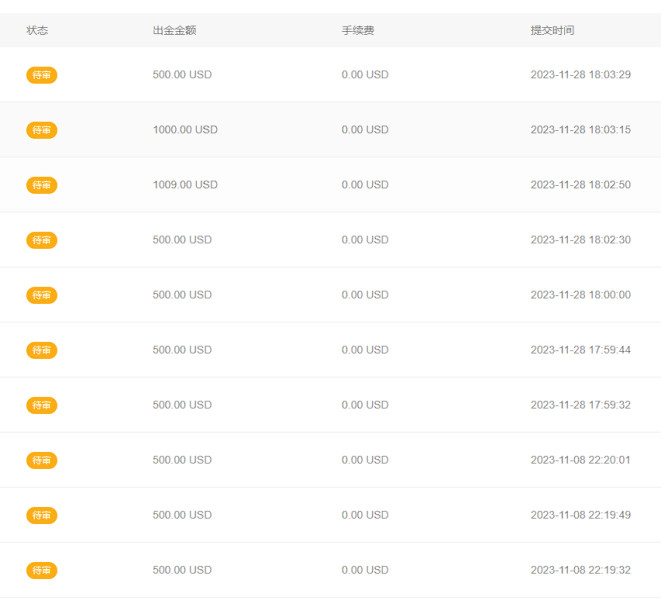Click timestamp 2023-11-28 18:03:29
The width and height of the screenshot is (661, 600).
[x=580, y=75]
